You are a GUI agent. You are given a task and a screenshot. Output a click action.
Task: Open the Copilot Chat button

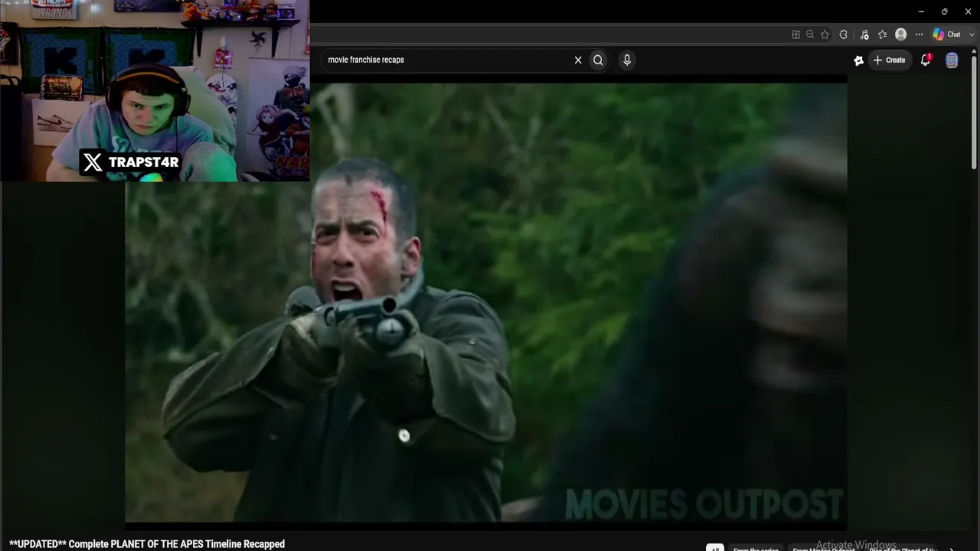pos(947,34)
